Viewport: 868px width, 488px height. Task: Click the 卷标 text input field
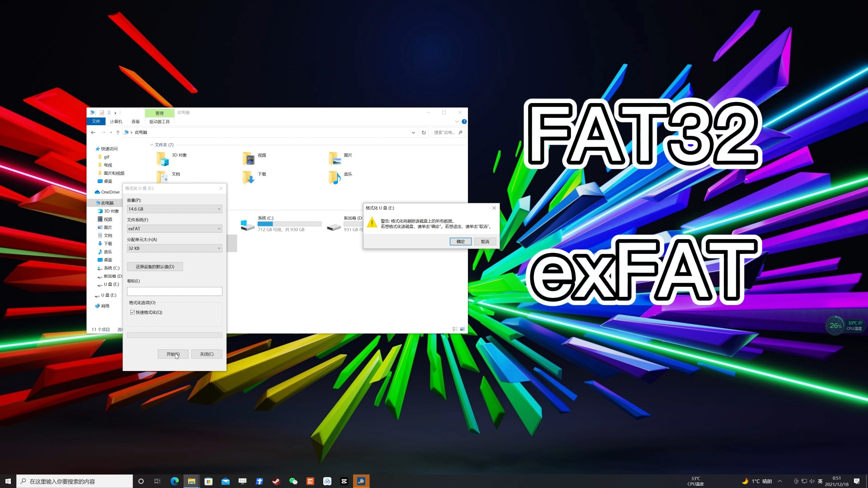coord(175,291)
